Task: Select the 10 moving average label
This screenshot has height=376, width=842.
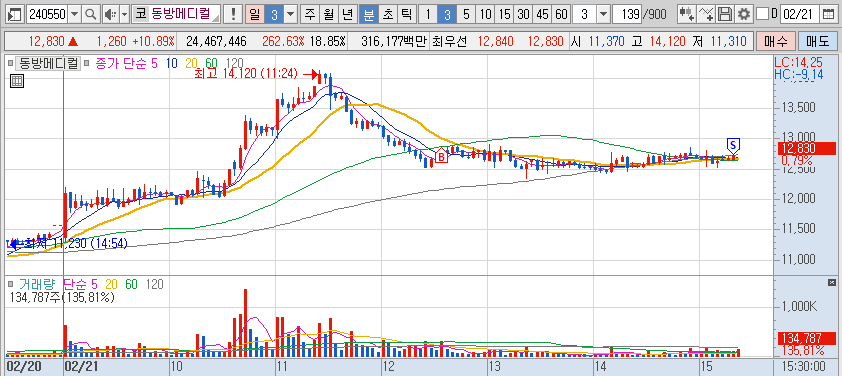Action: click(172, 63)
